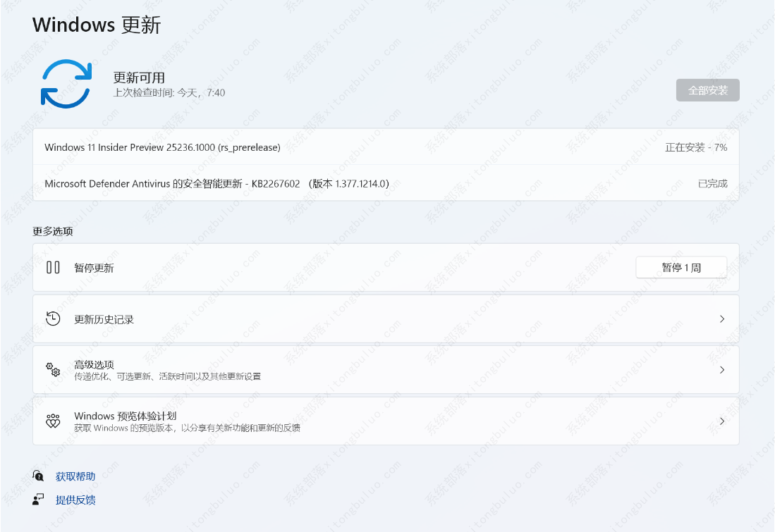The image size is (775, 532).
Task: Click the pause icon next to 暂停更新
Action: pos(53,267)
